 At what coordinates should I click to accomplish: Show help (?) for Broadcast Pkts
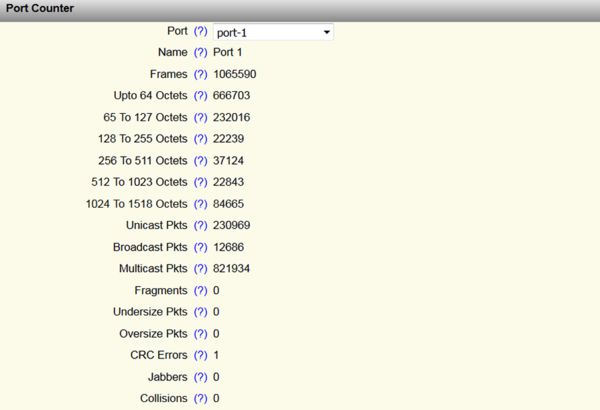200,247
